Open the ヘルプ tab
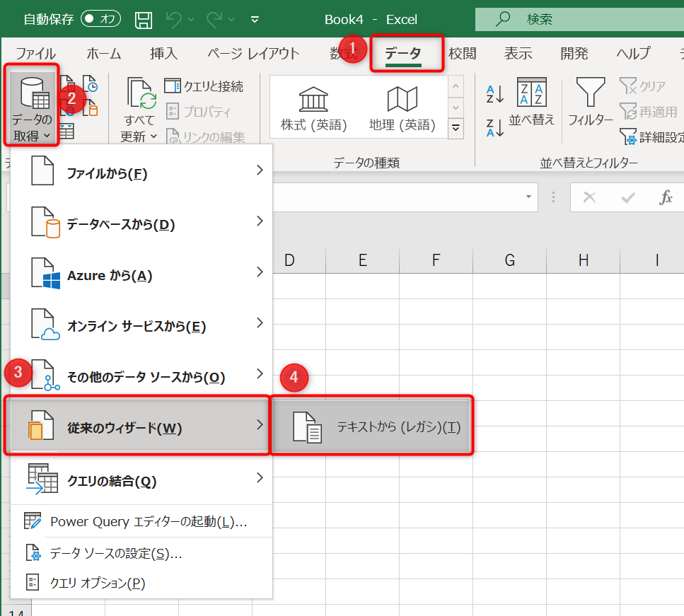The image size is (684, 616). click(633, 54)
